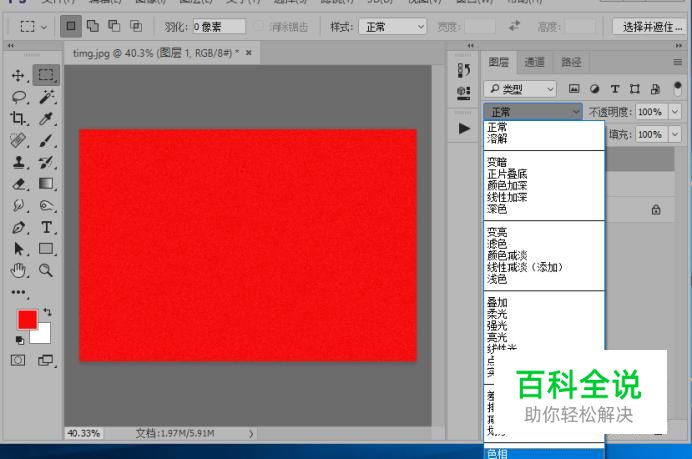Viewport: 692px width, 459px height.
Task: Collapse the 正常 blend mode dropdown
Action: (533, 112)
